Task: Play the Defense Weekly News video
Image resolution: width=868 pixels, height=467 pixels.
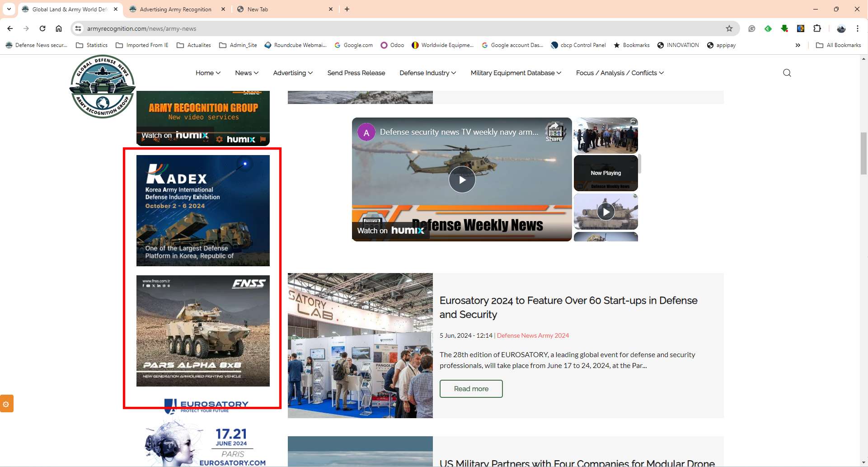Action: (462, 179)
